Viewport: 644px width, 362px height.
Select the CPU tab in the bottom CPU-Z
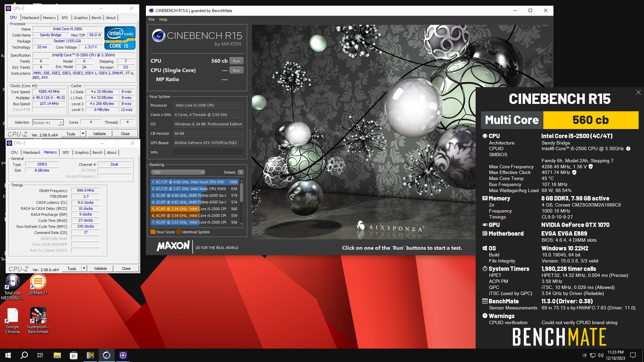pos(14,153)
